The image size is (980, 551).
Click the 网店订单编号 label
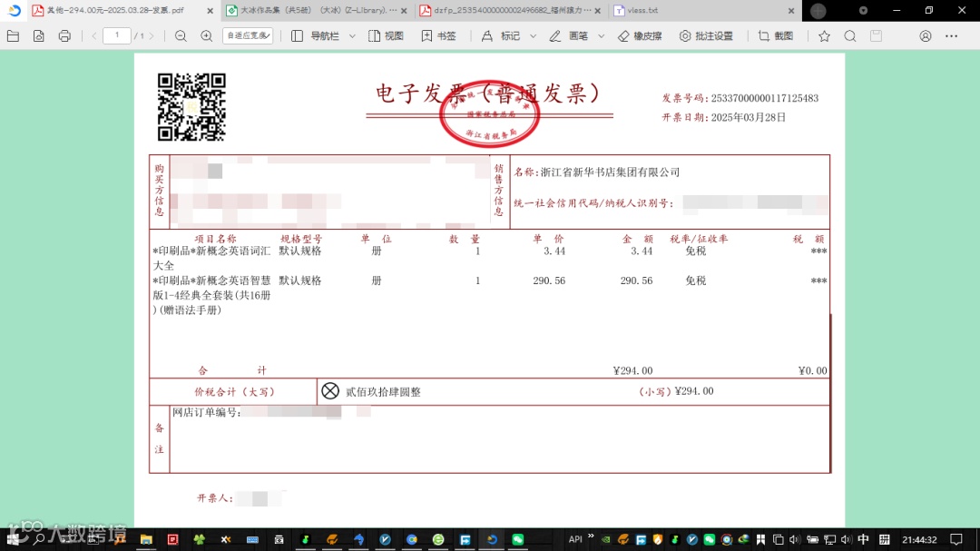[207, 412]
